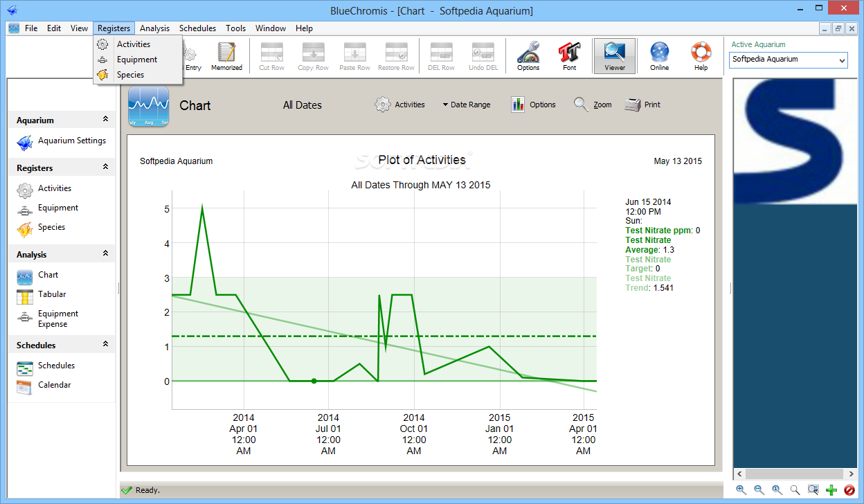Click the green plus add-image icon
Image resolution: width=864 pixels, height=504 pixels.
[x=831, y=490]
